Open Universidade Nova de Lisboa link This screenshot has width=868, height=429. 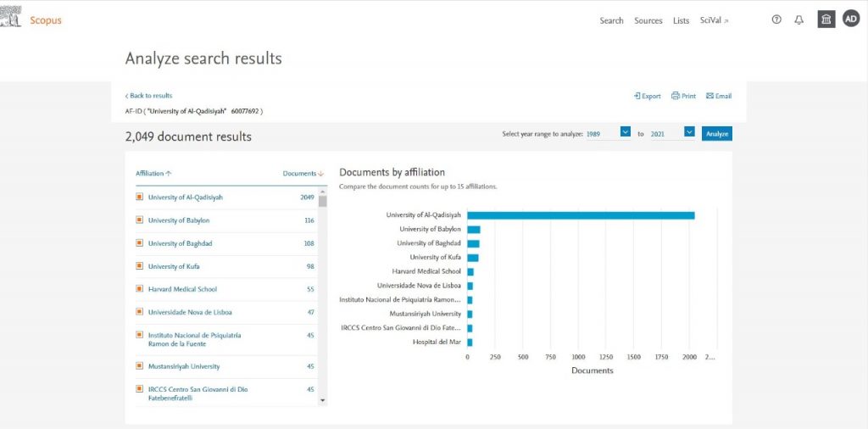coord(190,312)
